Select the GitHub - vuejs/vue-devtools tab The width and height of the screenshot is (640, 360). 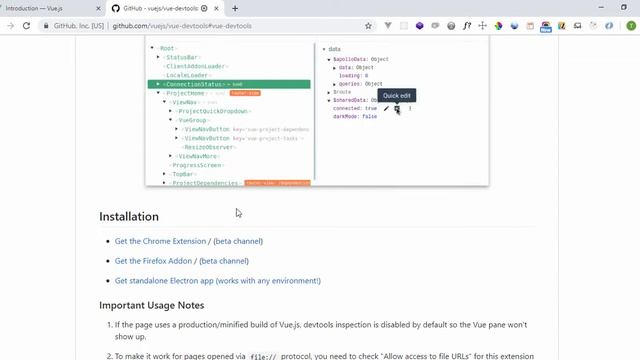(165, 8)
